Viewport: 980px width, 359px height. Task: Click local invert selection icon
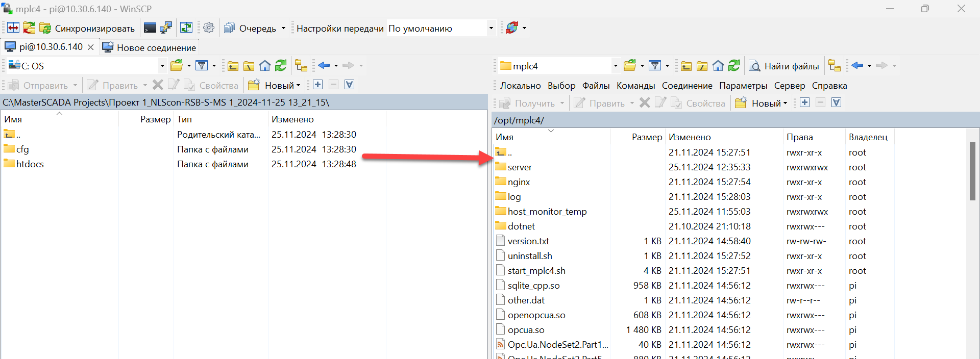349,85
